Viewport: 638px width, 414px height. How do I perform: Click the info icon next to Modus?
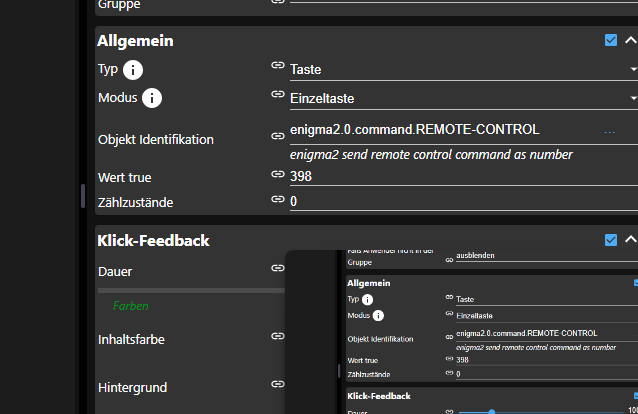(x=152, y=98)
